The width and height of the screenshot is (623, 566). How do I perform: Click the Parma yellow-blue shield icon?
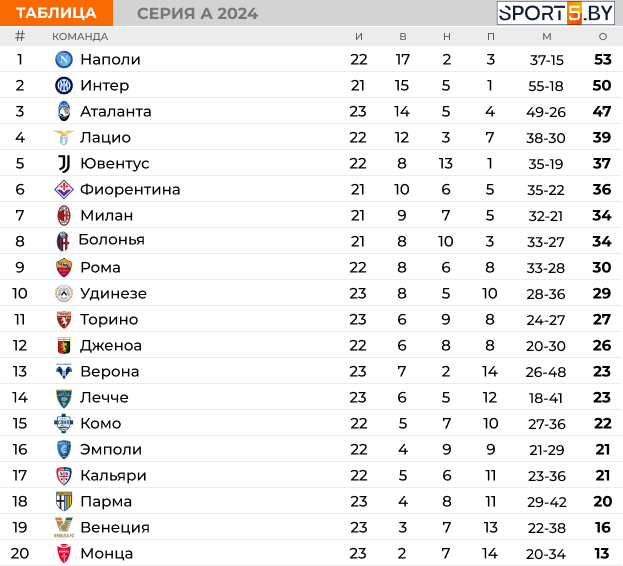coord(64,501)
